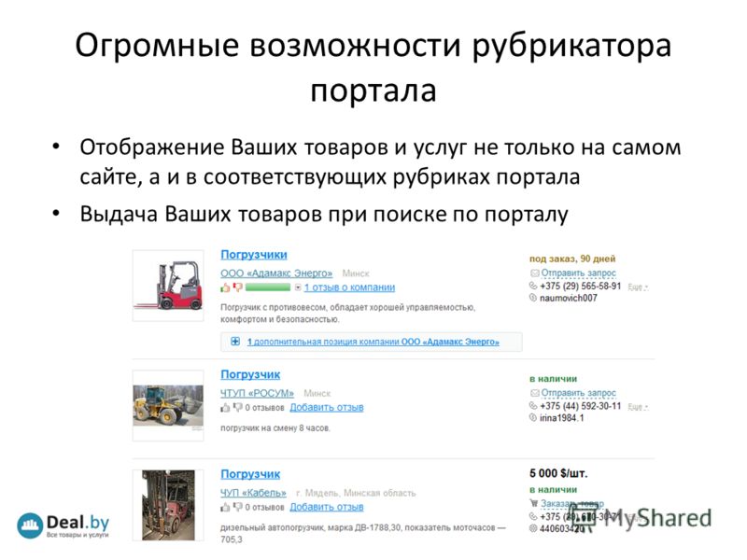Image resolution: width=747 pixels, height=560 pixels.
Task: Click 0 отзывов in ЧУП «Кабель» listing
Action: (x=264, y=508)
